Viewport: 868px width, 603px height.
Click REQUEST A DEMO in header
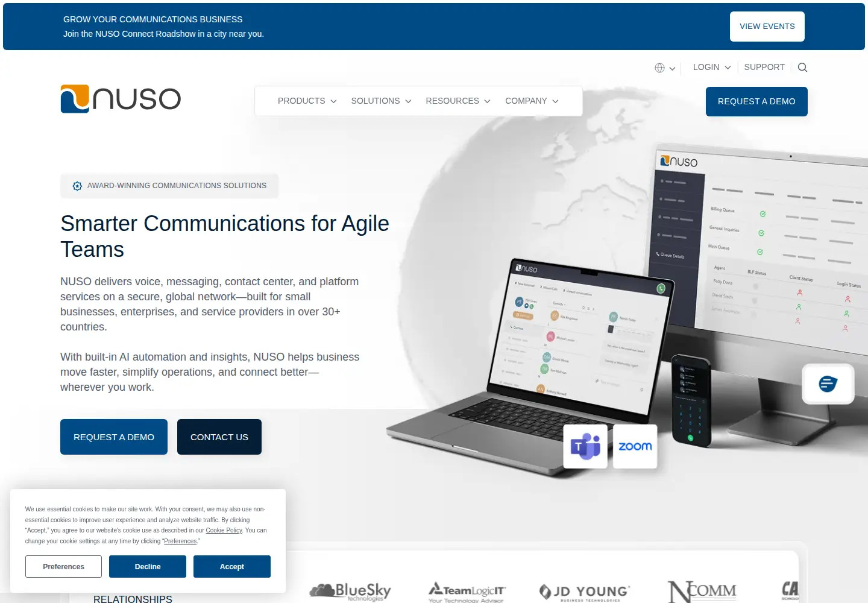756,101
